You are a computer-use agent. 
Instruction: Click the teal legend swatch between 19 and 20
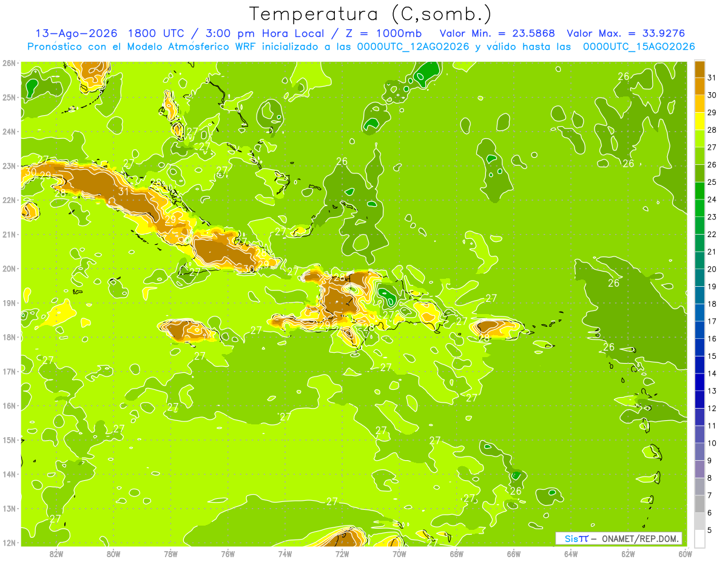(x=699, y=278)
